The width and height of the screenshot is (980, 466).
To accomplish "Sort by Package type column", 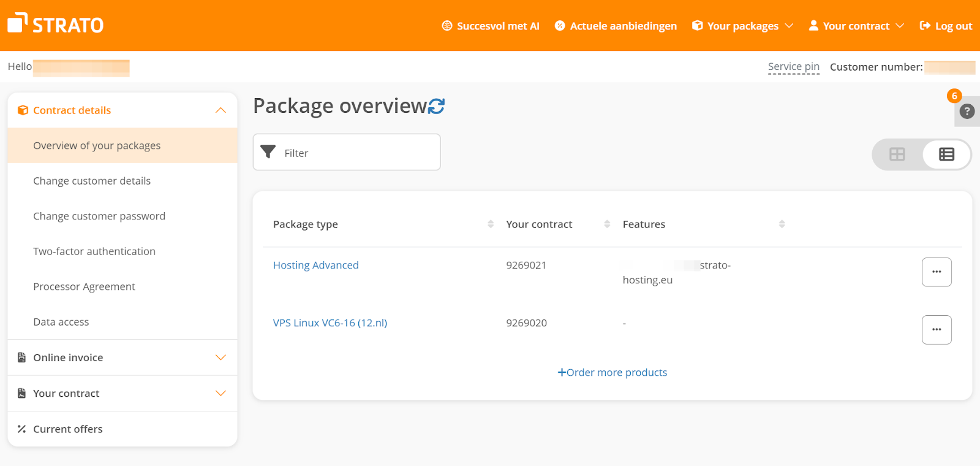I will [x=490, y=224].
